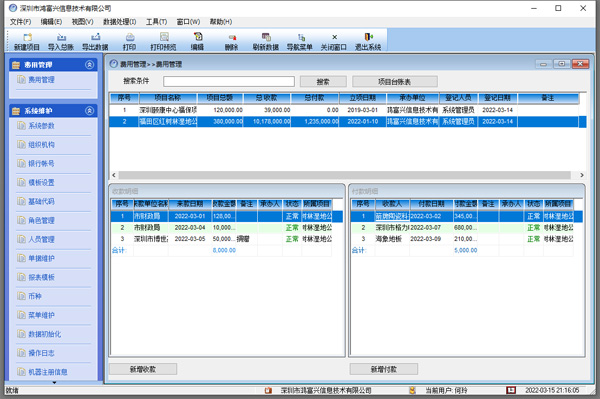
Task: Open 报表模板 in sidebar
Action: (41, 277)
